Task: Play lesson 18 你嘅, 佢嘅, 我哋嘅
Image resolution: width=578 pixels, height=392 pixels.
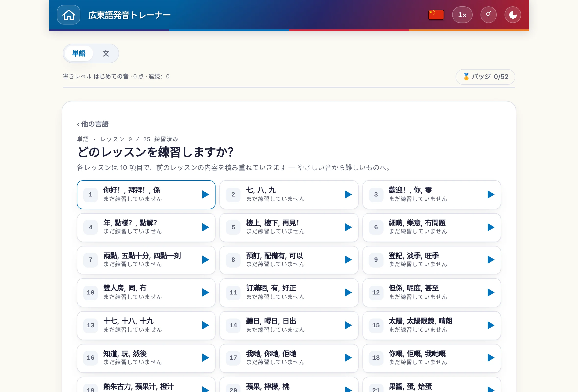Action: pos(491,358)
